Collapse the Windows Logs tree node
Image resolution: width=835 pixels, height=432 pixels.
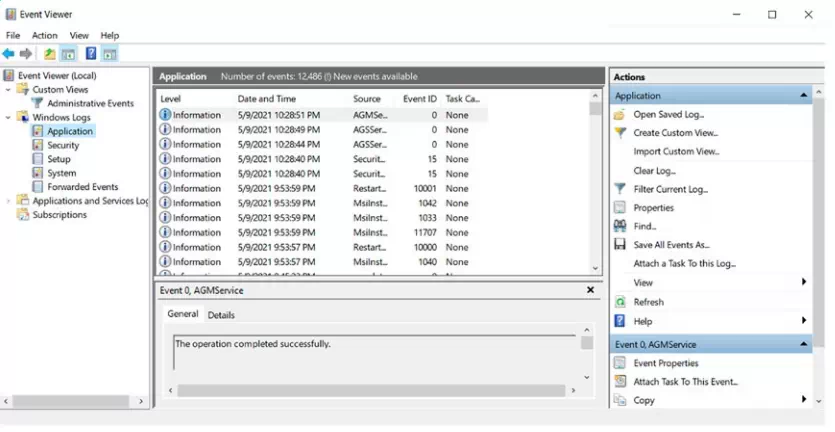coord(9,118)
